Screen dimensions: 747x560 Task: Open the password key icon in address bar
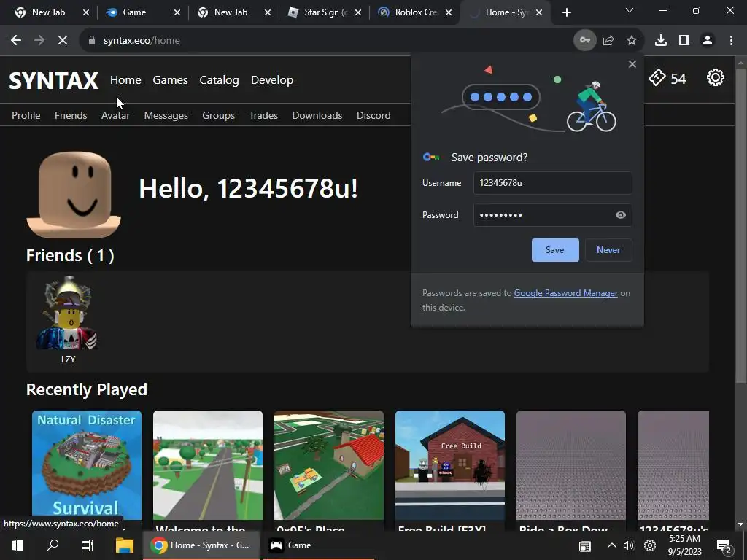click(x=584, y=41)
